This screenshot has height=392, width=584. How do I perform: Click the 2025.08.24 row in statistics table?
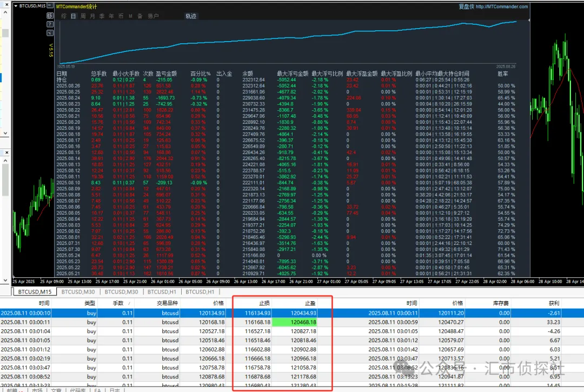[x=69, y=98]
